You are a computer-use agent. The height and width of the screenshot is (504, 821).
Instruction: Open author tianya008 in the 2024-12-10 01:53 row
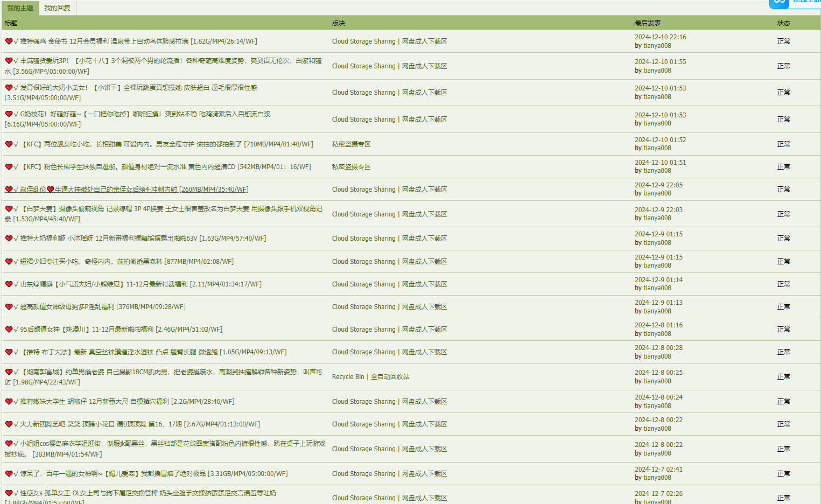click(x=657, y=97)
